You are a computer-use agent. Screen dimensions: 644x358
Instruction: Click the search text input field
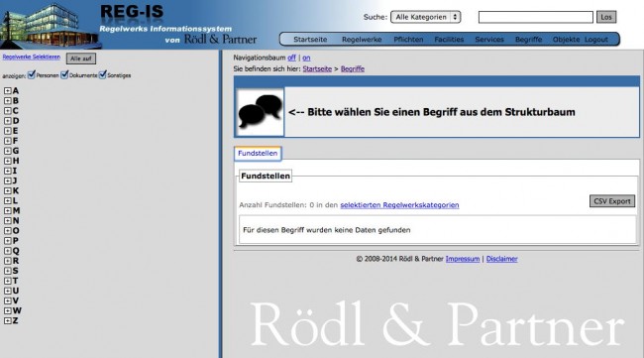(536, 17)
